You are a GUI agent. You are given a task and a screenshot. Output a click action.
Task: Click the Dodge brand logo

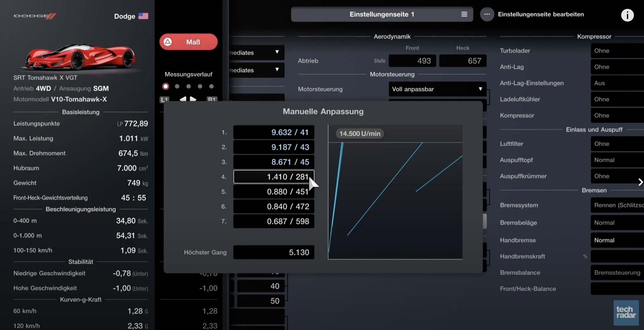pyautogui.click(x=35, y=16)
